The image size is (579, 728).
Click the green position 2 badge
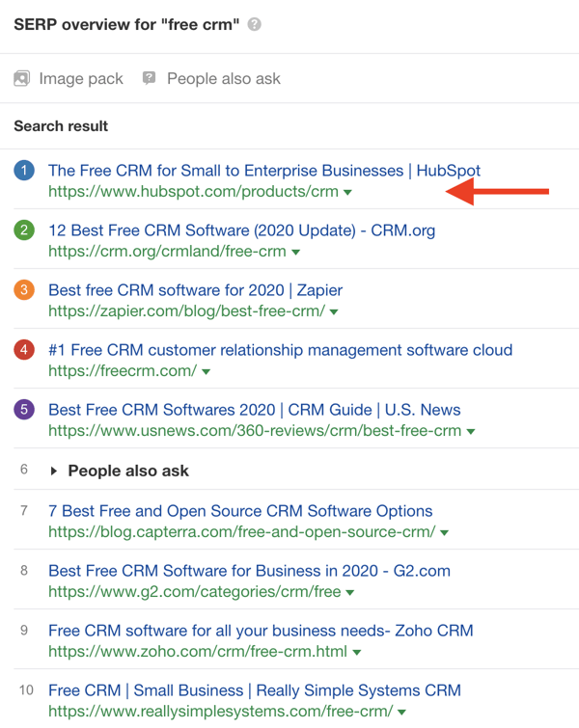click(25, 230)
